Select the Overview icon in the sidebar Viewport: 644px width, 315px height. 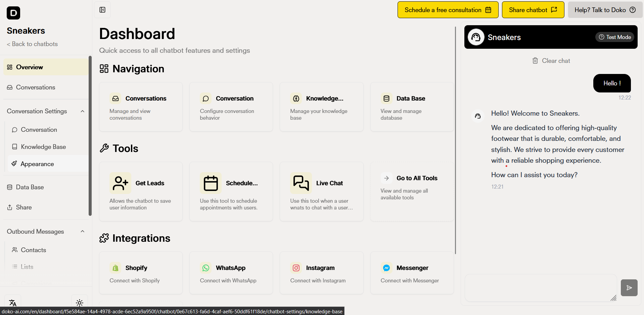tap(9, 67)
